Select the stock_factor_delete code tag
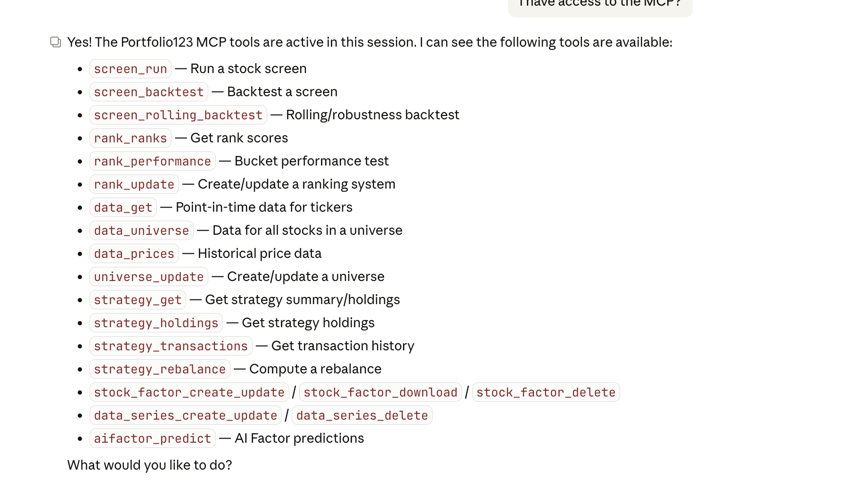Screen dimensions: 868x496 click(x=546, y=392)
